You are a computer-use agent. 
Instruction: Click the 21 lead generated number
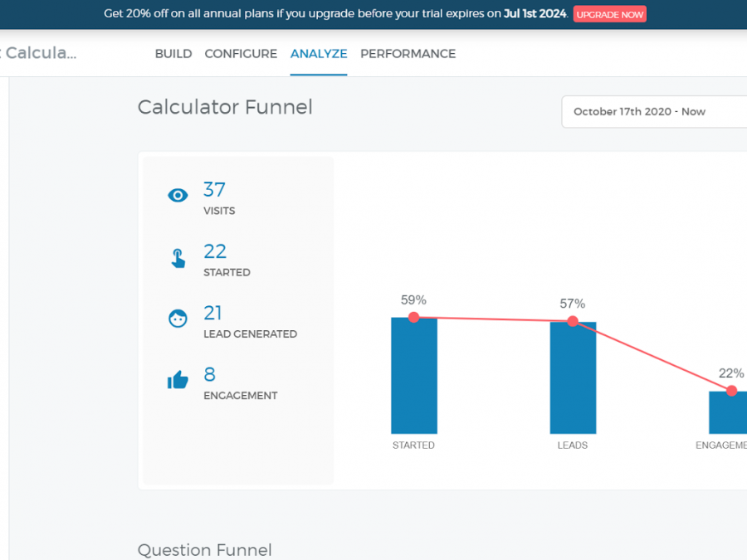pos(212,313)
